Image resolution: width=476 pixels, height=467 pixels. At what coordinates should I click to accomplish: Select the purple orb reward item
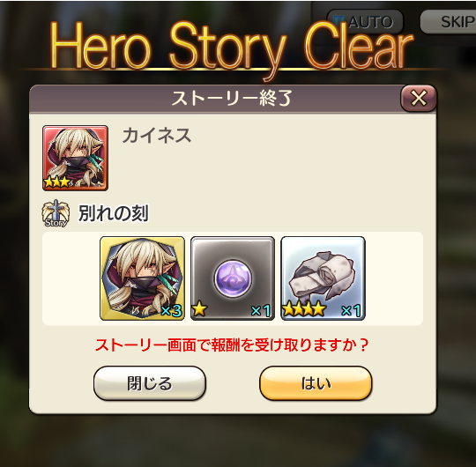[233, 278]
